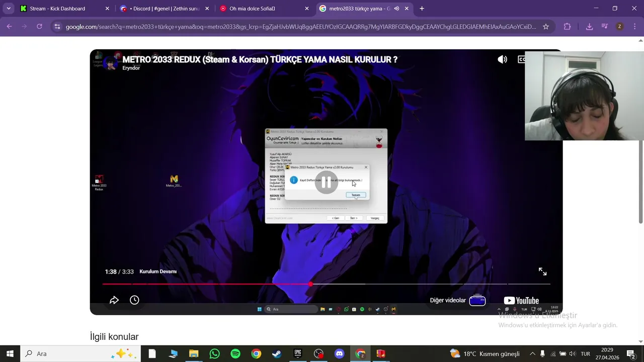Open Discord from taskbar
Screen dimensions: 644x362
click(x=340, y=354)
